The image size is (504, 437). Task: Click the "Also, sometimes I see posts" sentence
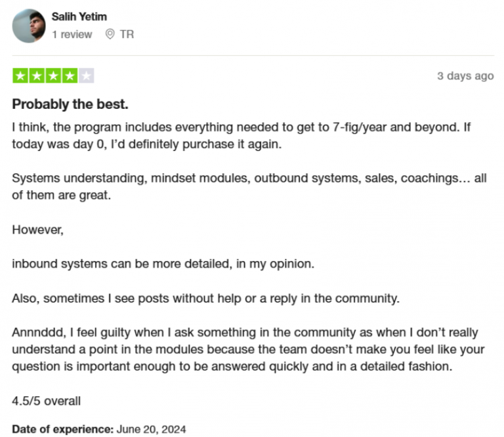pos(205,298)
